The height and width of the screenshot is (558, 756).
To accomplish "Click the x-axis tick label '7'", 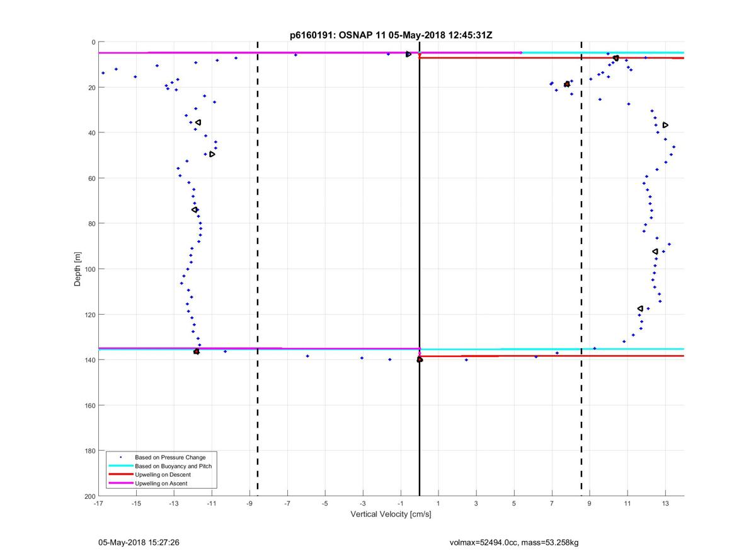I will coord(552,504).
